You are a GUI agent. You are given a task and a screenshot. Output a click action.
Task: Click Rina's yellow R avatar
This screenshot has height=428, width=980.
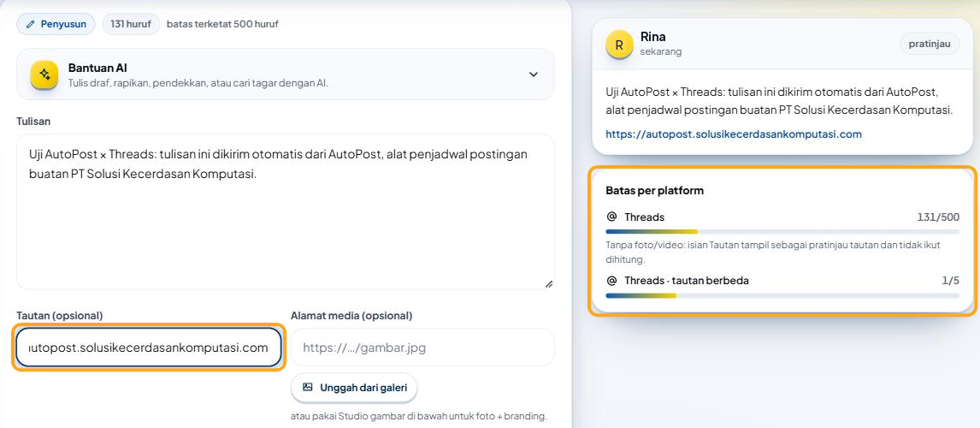pos(619,45)
